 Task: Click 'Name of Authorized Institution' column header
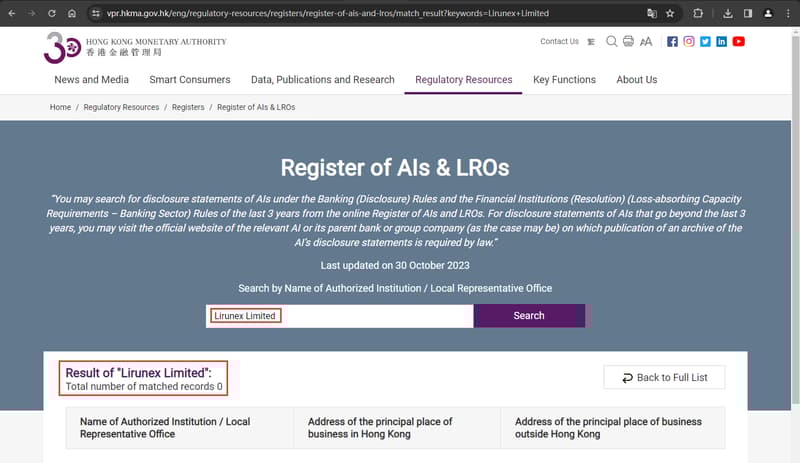(x=180, y=428)
